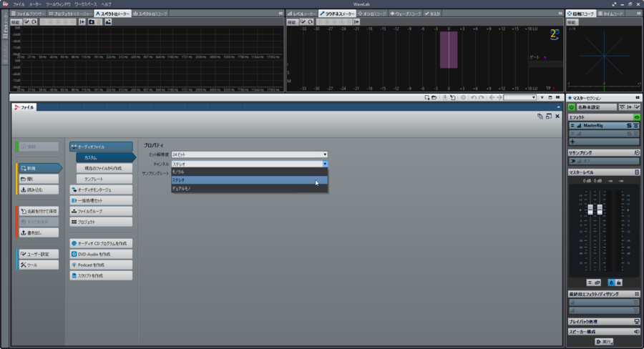Click the 実行 render button
The image size is (644, 349).
click(x=604, y=342)
